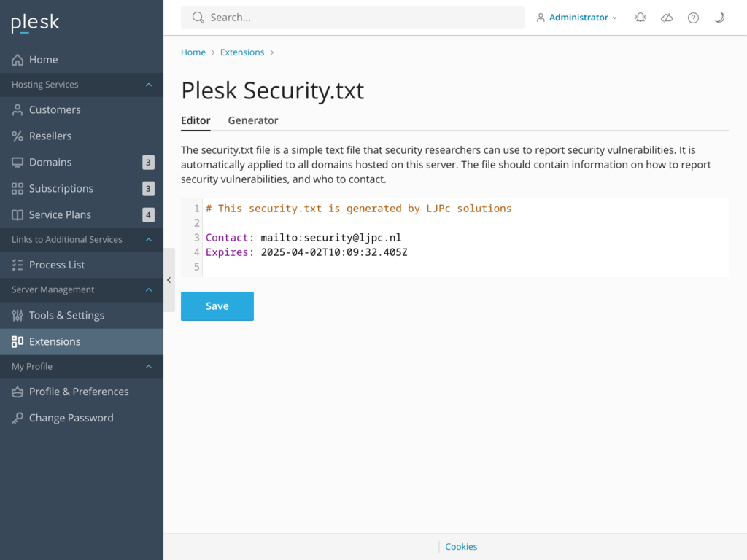Screen dimensions: 747x560
Task: Open the Administrator account dropdown
Action: 576,17
